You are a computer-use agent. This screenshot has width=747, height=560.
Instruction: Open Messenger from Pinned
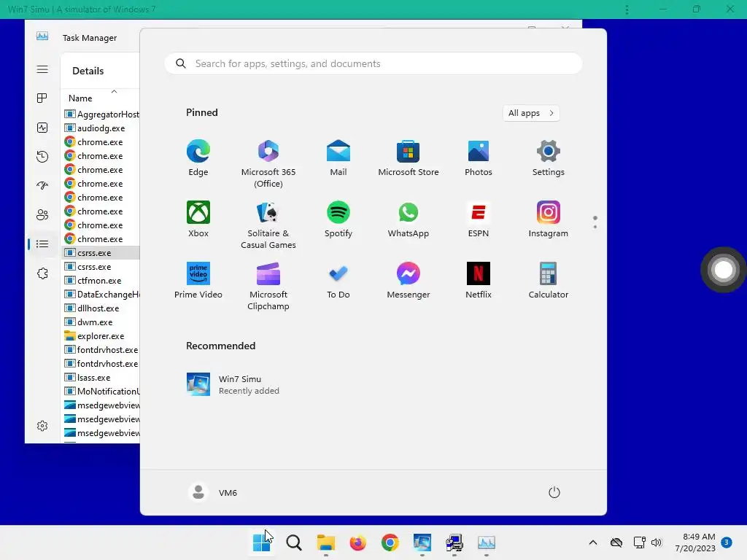pos(409,280)
